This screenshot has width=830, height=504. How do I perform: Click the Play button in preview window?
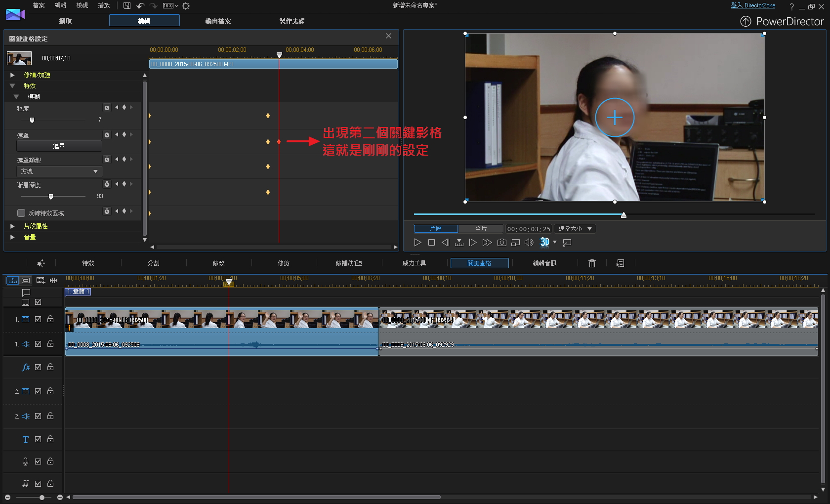[x=417, y=242]
